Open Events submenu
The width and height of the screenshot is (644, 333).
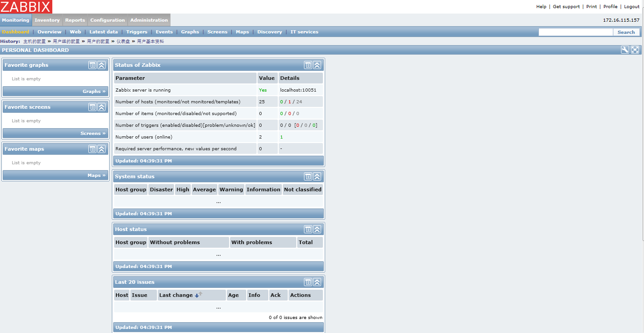164,32
